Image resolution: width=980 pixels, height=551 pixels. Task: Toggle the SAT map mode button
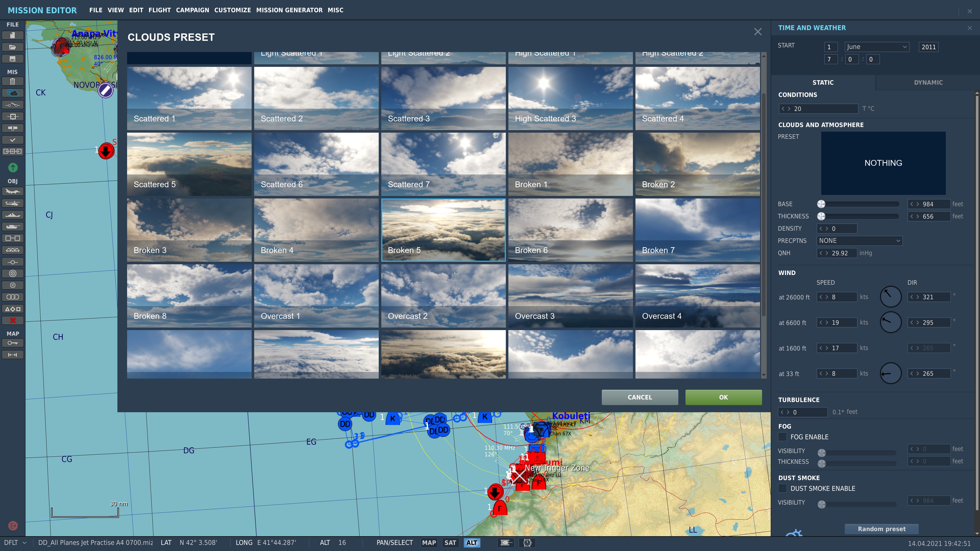(450, 543)
